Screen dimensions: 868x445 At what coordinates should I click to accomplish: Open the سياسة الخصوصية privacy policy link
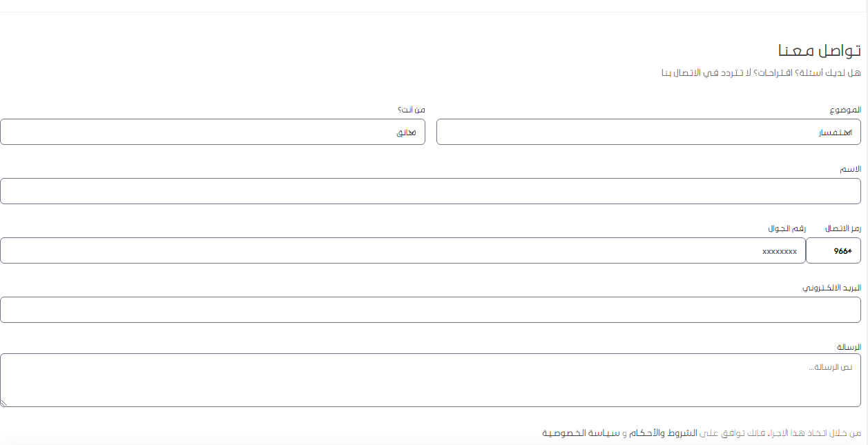580,433
